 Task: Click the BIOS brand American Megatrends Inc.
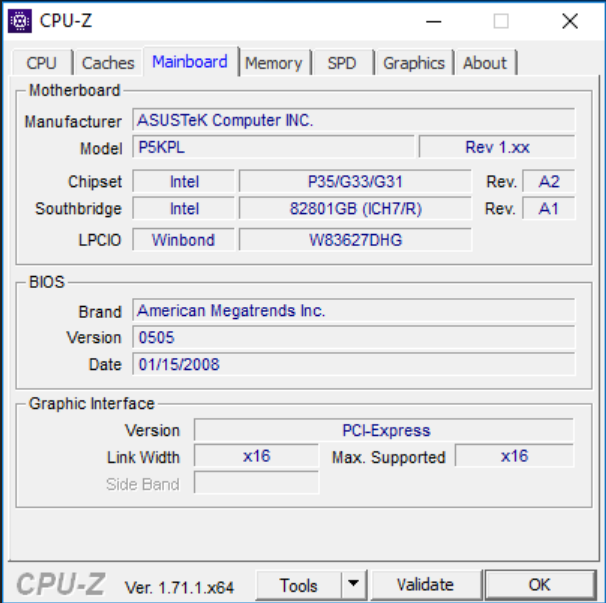pos(354,310)
